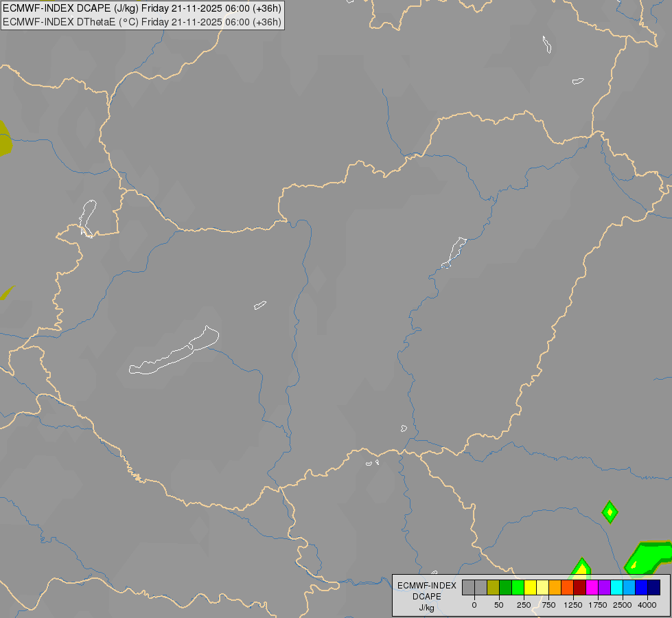Click the legend value '250'
This screenshot has width=672, height=618.
pos(524,605)
